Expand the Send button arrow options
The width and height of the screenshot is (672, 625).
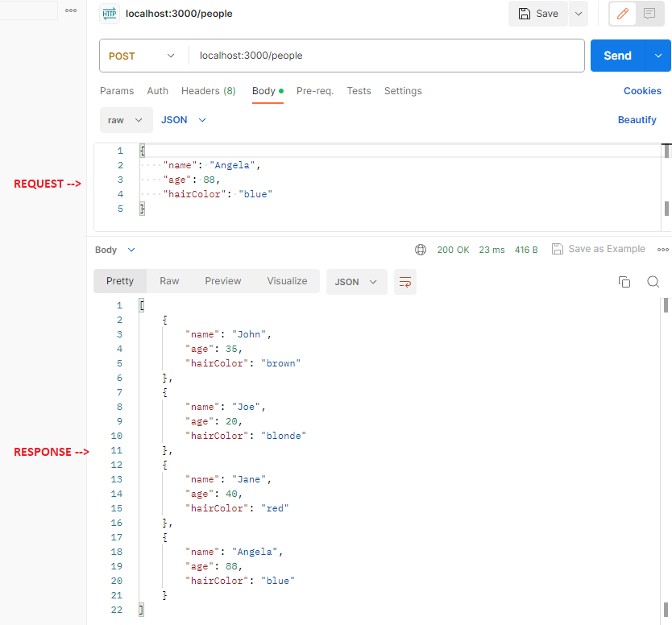[x=658, y=56]
